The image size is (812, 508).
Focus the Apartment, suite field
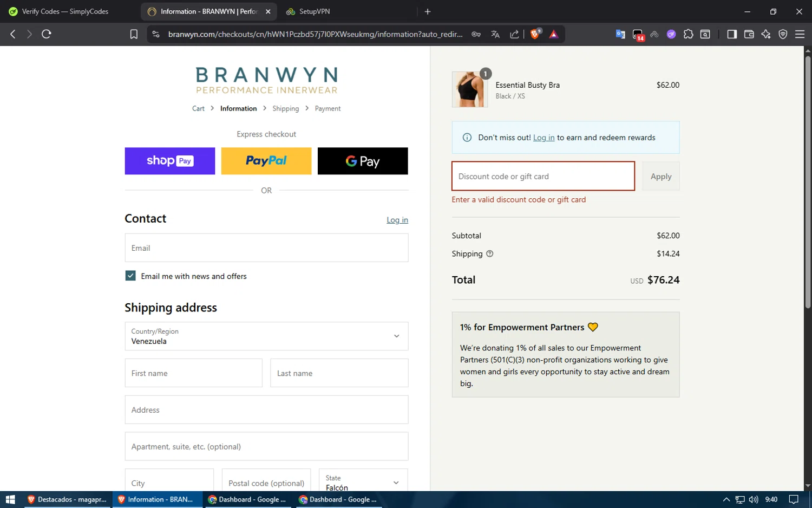click(x=266, y=446)
